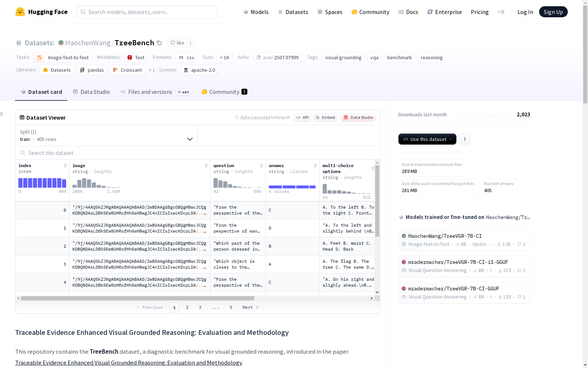Open HaochenWang/TreeVGR-7B-CI model
Screen dimensions: 588x368
[464, 240]
